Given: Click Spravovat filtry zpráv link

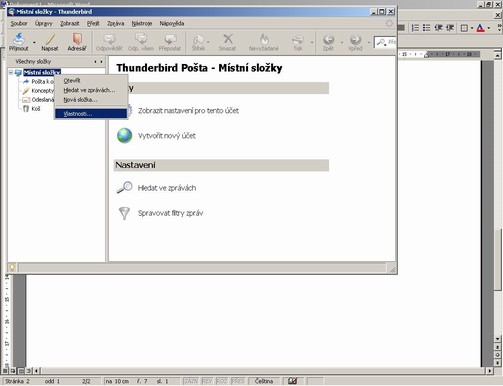Looking at the screenshot, I should click(170, 213).
